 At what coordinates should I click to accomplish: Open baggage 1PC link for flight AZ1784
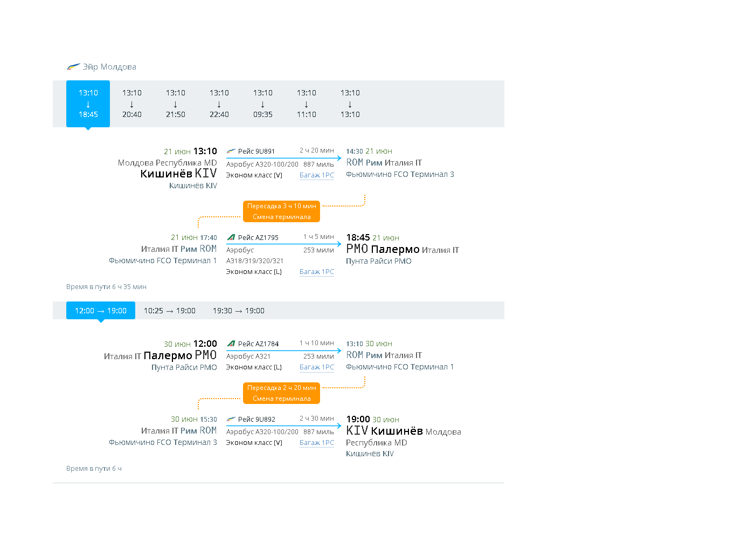(316, 367)
